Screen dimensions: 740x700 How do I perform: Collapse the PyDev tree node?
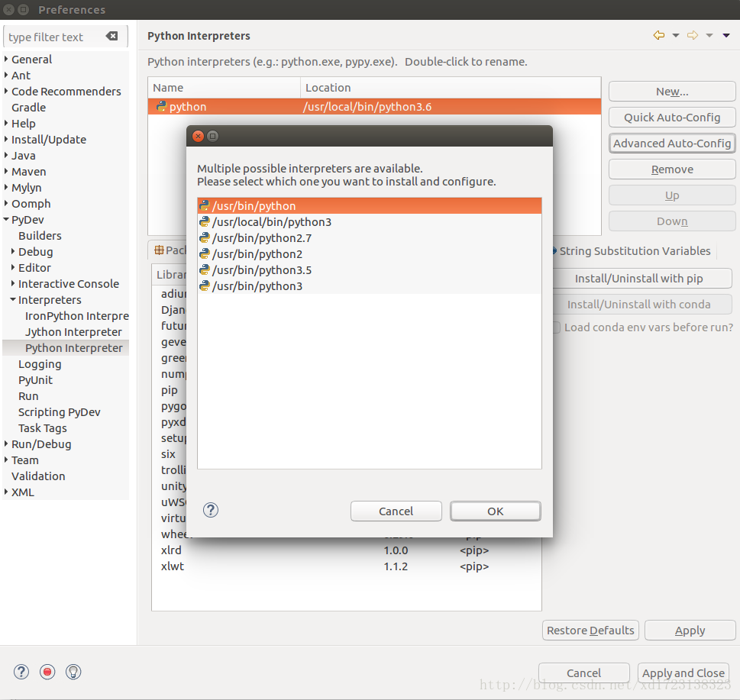tap(6, 219)
